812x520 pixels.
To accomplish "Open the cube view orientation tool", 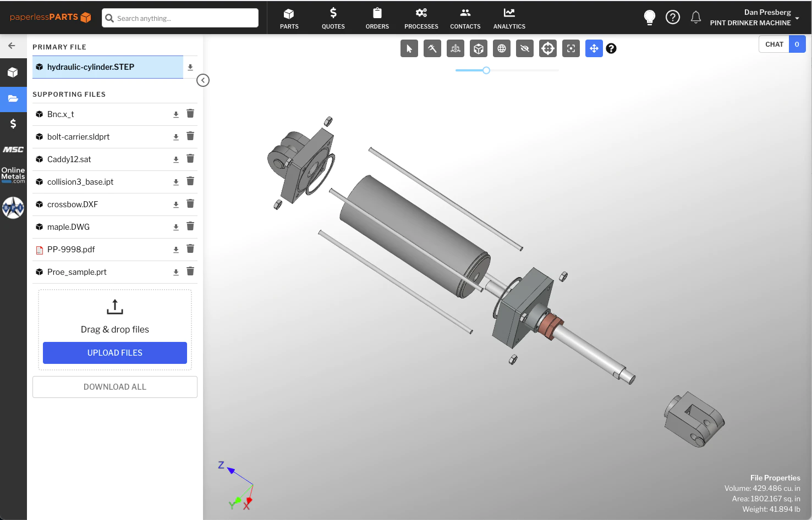I will (x=479, y=48).
